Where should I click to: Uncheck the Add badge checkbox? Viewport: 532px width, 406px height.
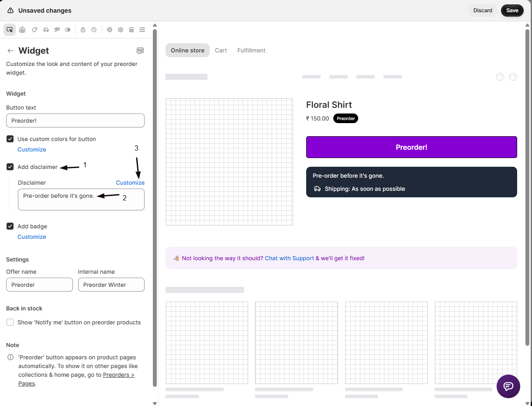10,226
